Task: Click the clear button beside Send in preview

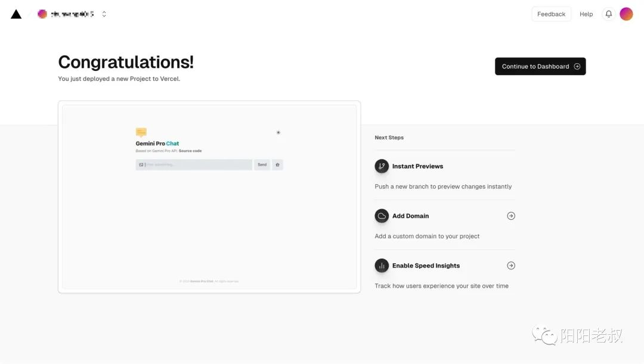Action: pos(277,164)
